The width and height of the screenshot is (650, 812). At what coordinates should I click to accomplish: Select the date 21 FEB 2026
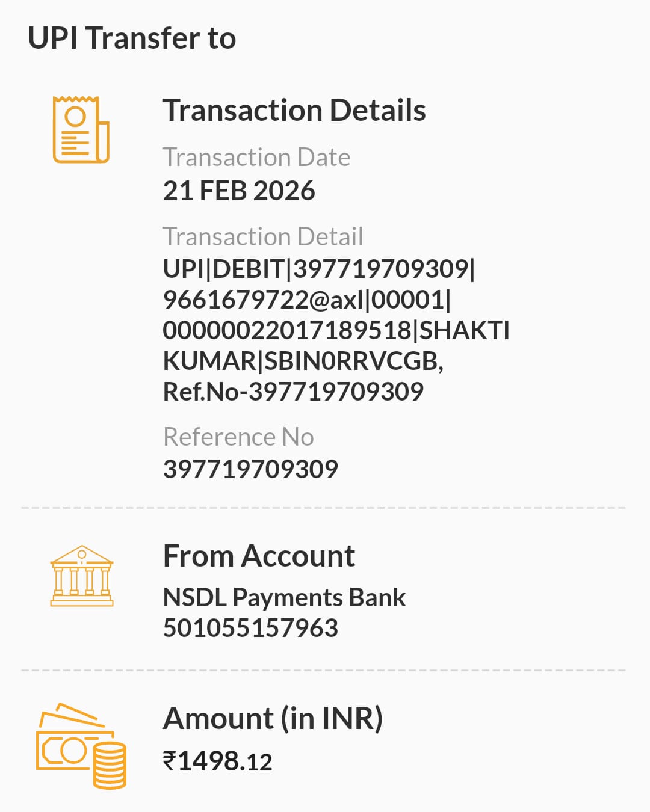point(239,191)
